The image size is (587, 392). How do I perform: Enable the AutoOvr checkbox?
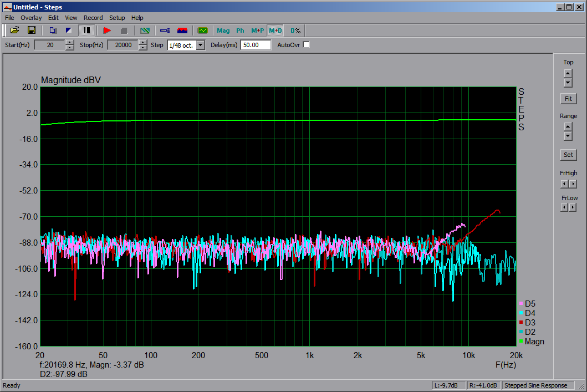306,45
